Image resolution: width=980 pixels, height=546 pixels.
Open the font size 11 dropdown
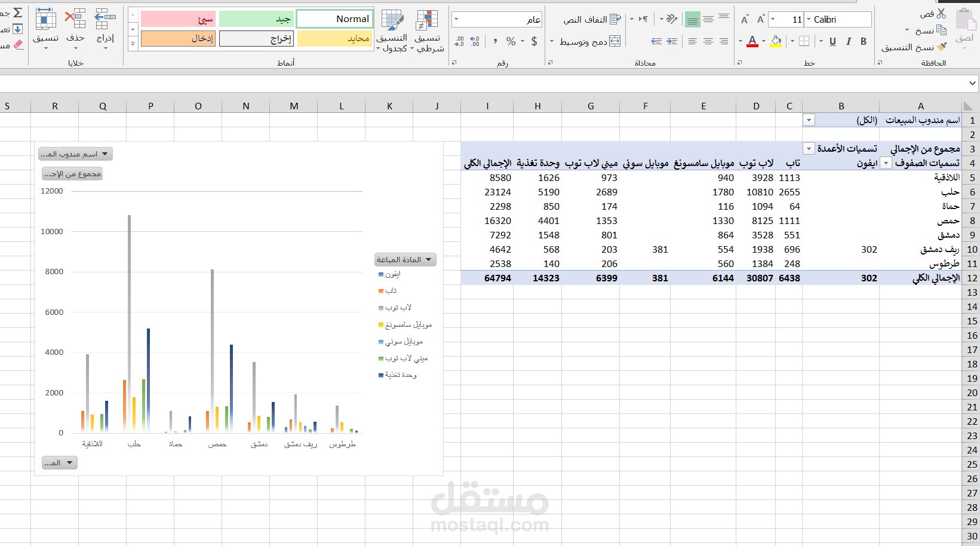point(773,20)
